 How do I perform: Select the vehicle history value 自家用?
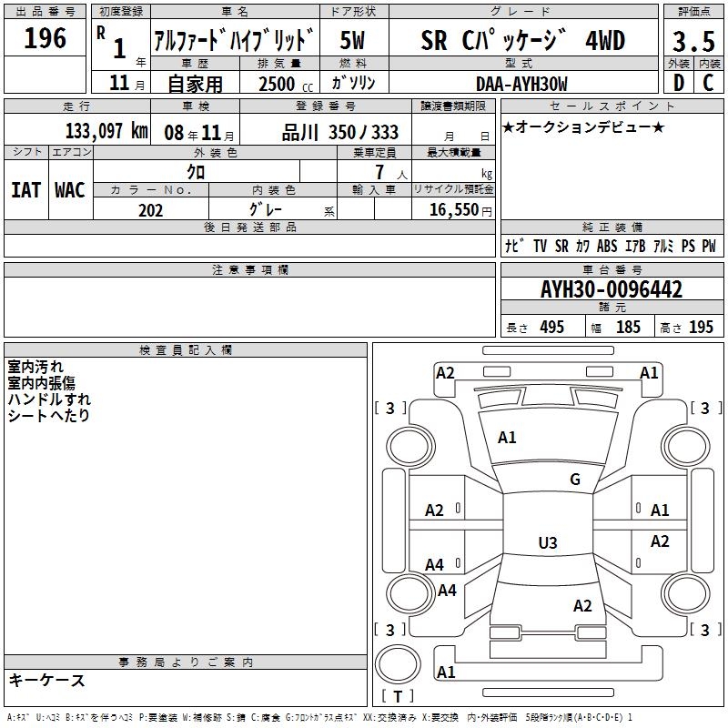coord(195,84)
